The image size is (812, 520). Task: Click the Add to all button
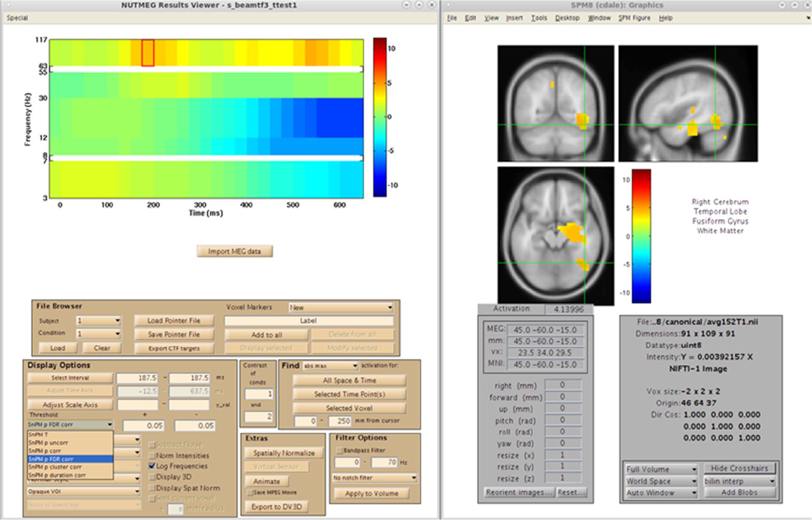point(266,335)
